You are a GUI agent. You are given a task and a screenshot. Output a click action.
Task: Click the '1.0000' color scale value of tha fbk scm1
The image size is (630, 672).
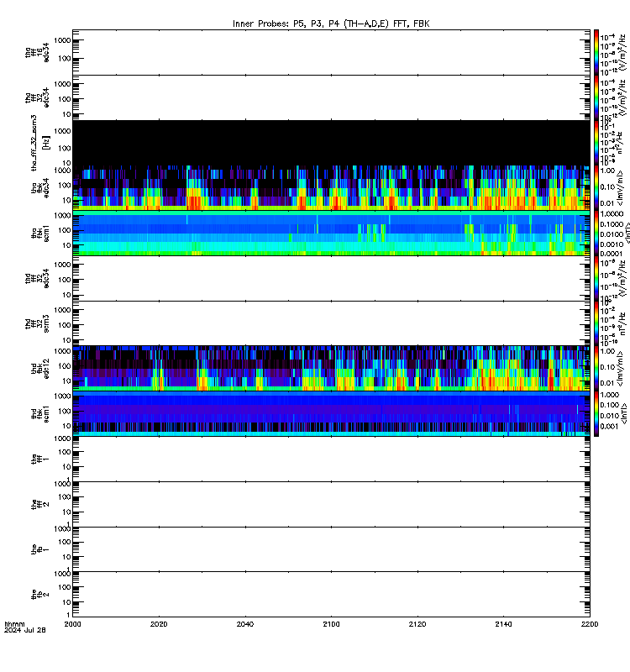pos(612,214)
